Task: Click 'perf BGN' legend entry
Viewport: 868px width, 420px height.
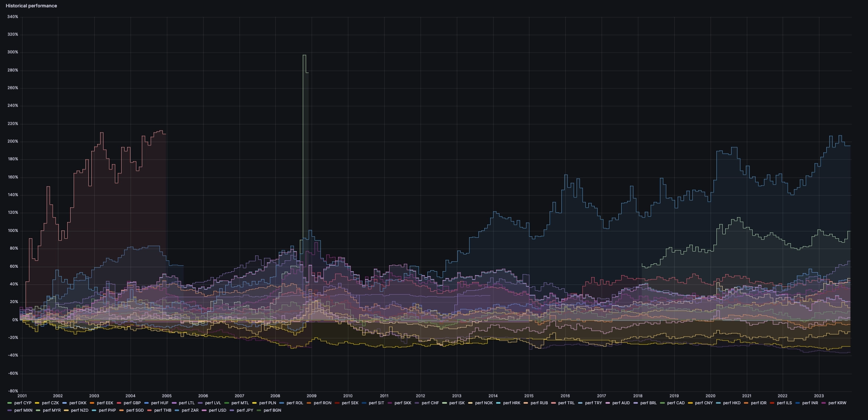Action: (272, 410)
